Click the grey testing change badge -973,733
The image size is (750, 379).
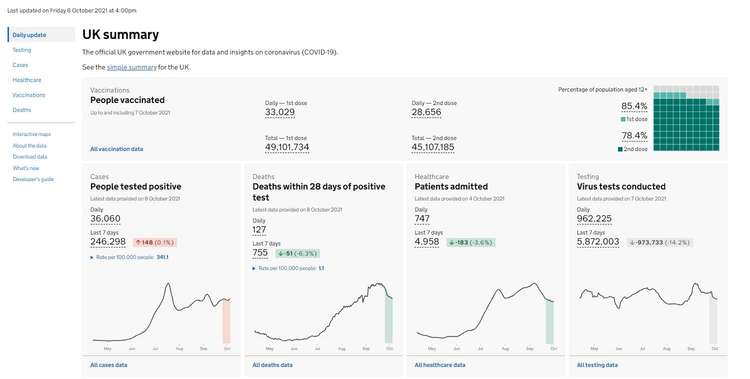tap(660, 243)
